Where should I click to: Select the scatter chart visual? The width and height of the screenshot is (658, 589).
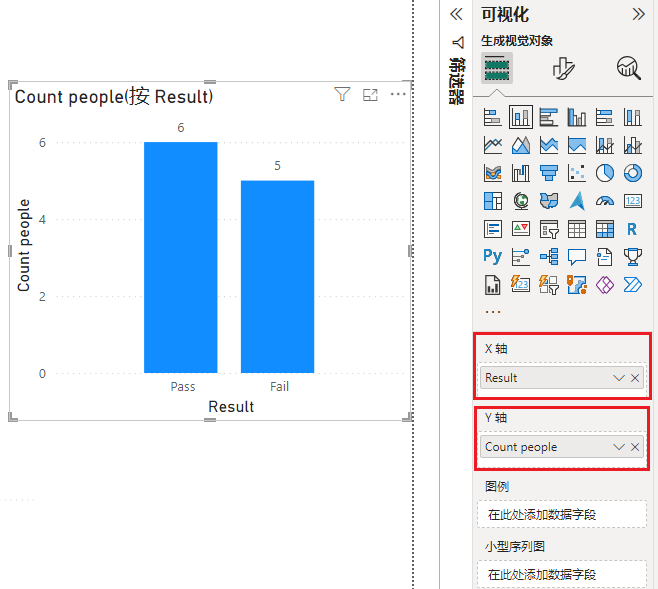[577, 173]
